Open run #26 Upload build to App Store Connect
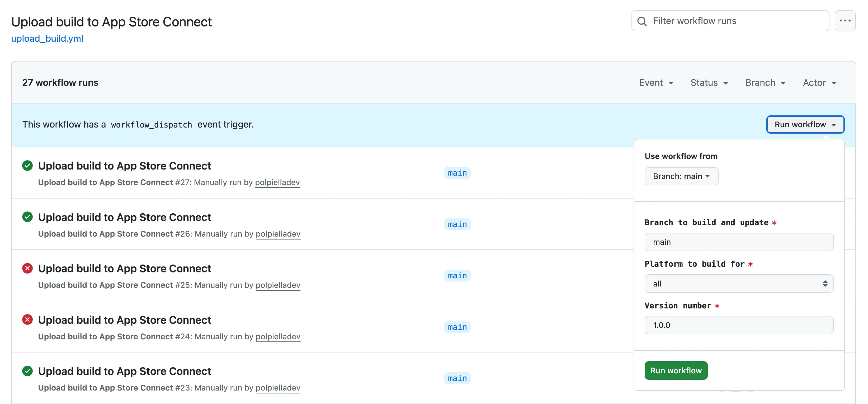 (x=124, y=217)
